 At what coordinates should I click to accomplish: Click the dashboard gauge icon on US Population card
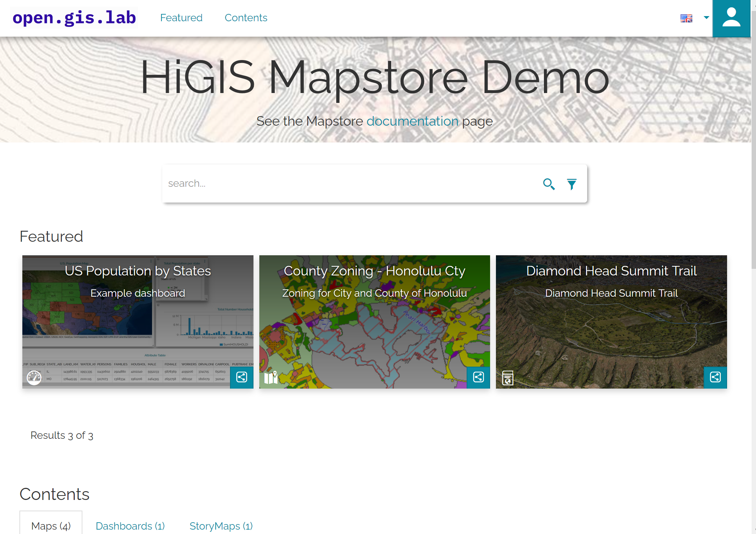coord(34,377)
